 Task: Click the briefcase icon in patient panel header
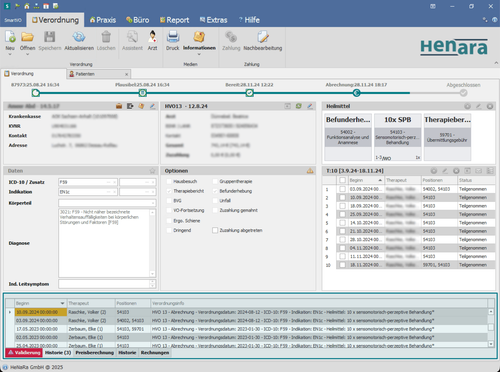tap(119, 106)
